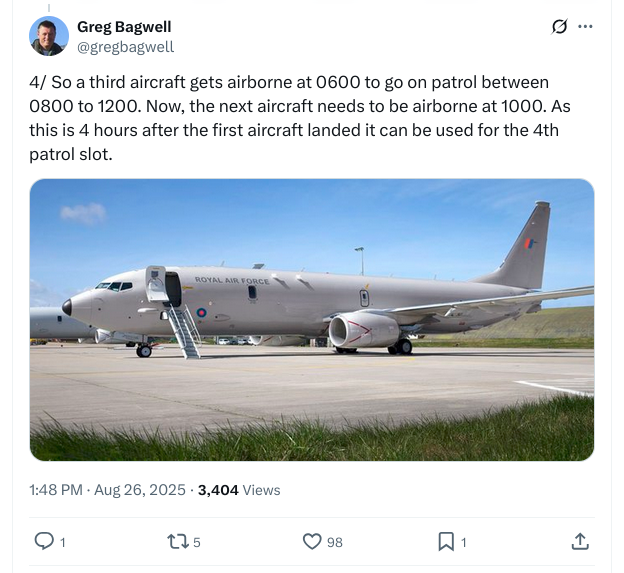Toggle the bookmark icon on this tweet
Image resolution: width=624 pixels, height=573 pixels.
tap(445, 541)
